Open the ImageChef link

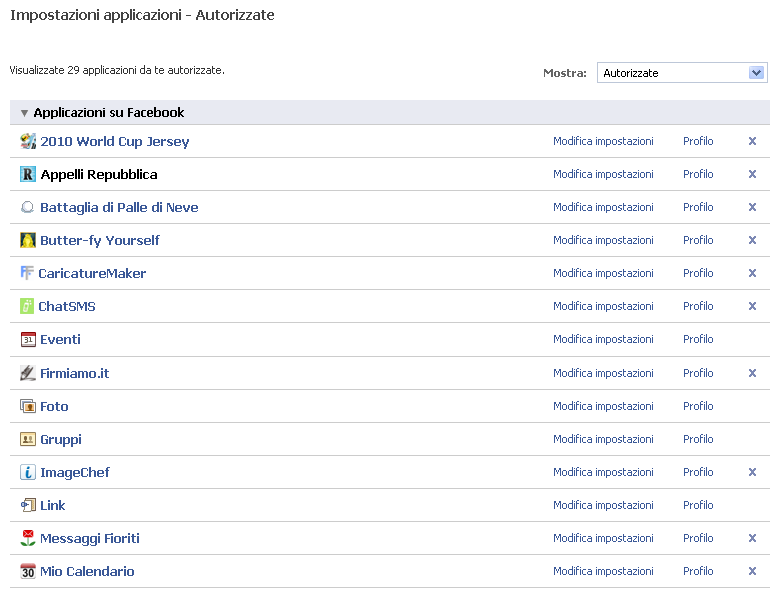click(x=75, y=473)
